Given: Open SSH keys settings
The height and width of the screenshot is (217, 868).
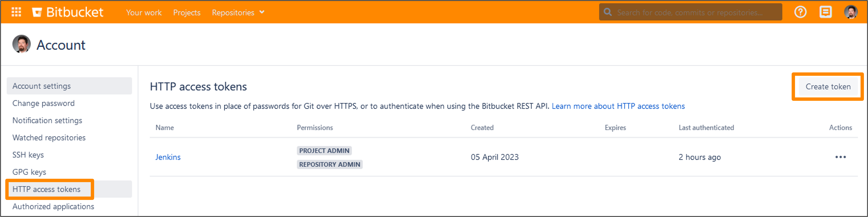Looking at the screenshot, I should 28,155.
